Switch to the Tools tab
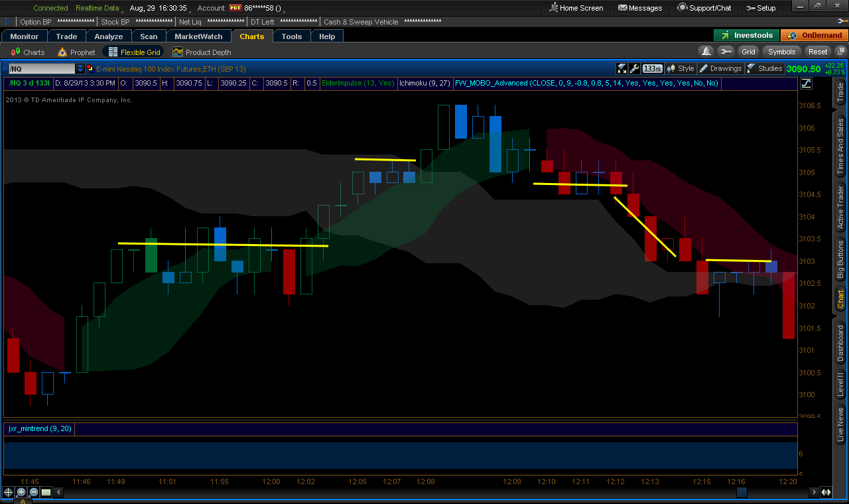The width and height of the screenshot is (849, 504). [292, 36]
